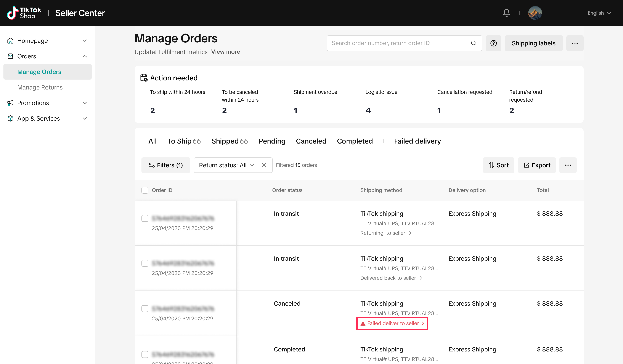Click the TikTok Shop logo
Screen dimensions: 623x364
click(x=24, y=13)
